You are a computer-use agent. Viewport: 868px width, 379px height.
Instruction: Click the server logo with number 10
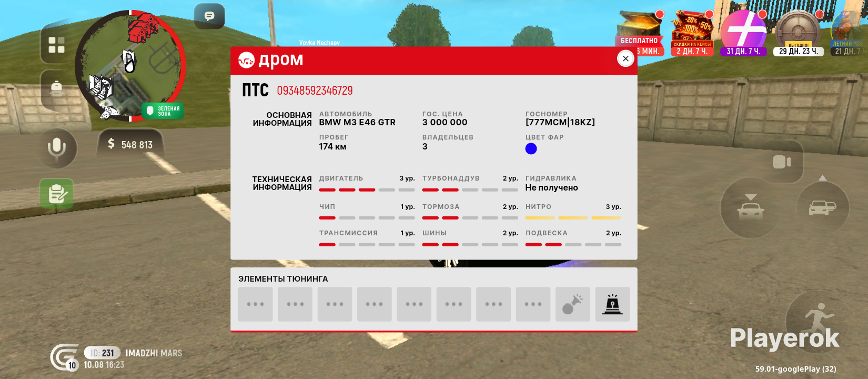[65, 357]
